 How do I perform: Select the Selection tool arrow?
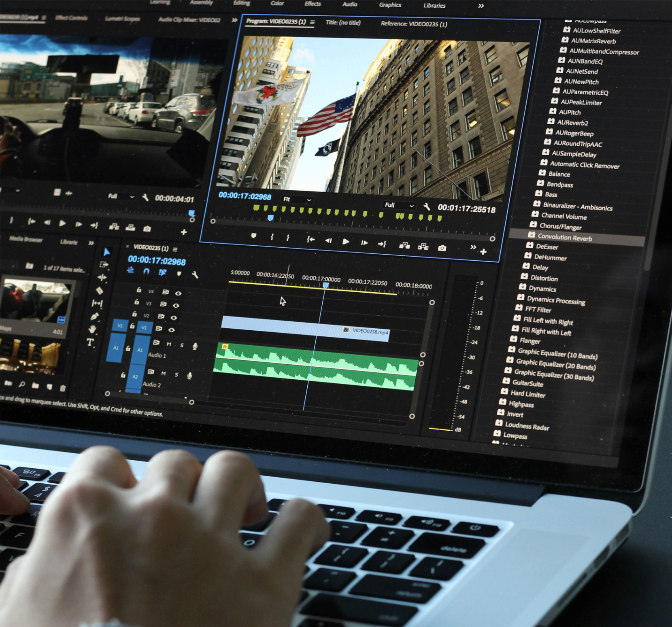click(x=106, y=252)
